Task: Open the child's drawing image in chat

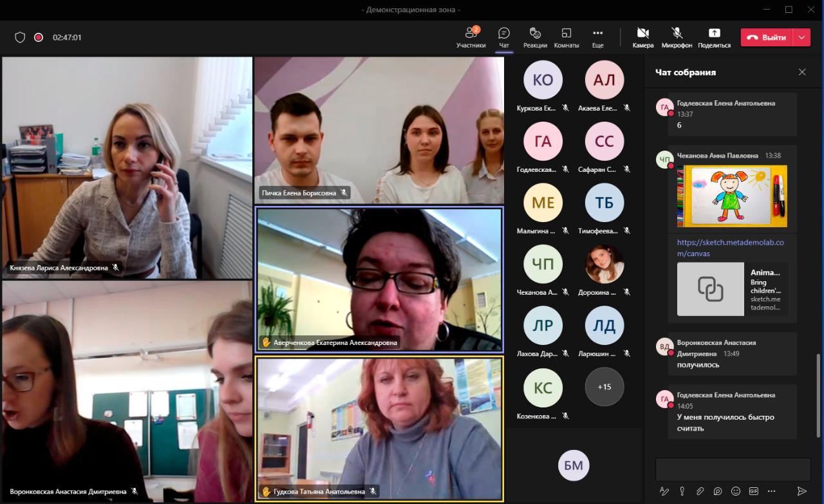Action: (731, 196)
